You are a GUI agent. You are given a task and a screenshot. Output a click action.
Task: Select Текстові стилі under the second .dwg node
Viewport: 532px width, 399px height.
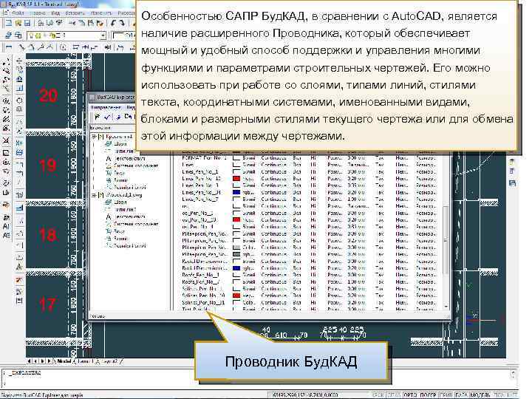tap(129, 216)
